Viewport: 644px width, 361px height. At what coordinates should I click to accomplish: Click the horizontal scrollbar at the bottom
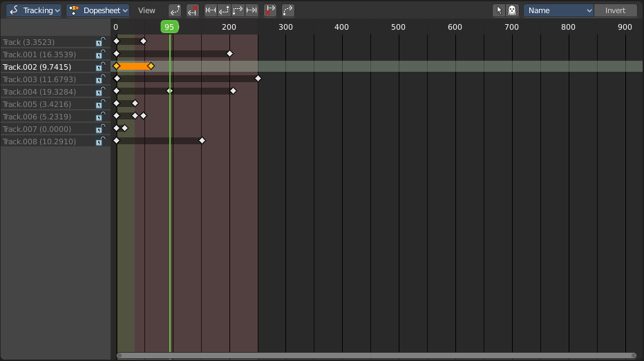tap(377, 355)
